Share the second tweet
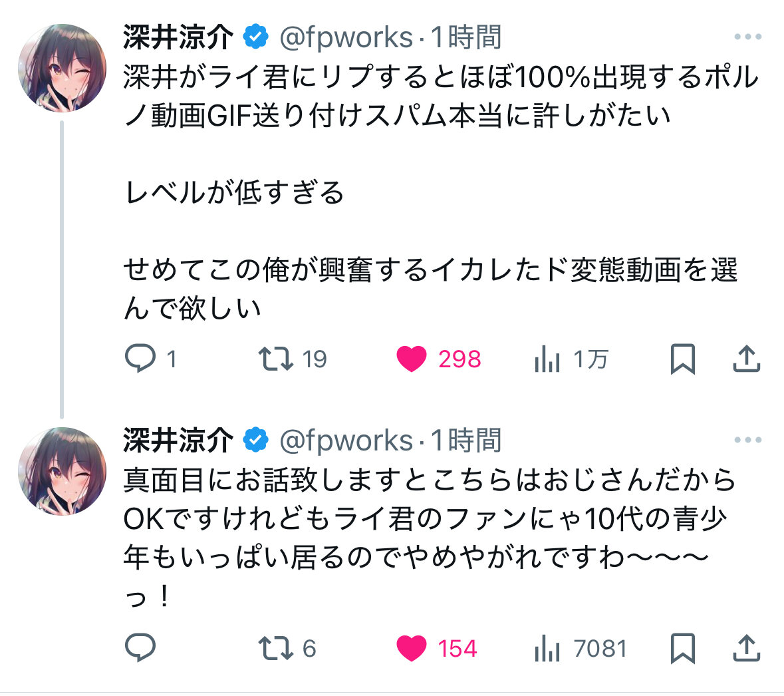Screen dimensions: 784x696 click(x=746, y=648)
